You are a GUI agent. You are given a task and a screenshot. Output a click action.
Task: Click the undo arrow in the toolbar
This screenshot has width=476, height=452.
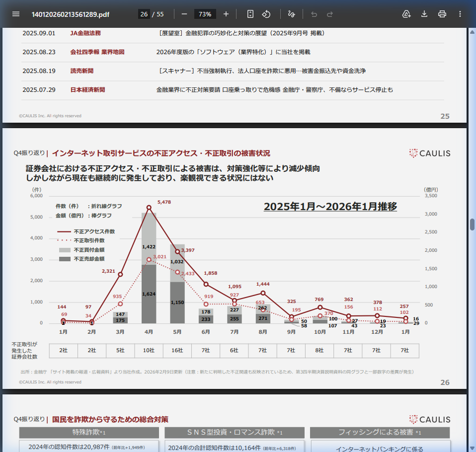tap(314, 14)
